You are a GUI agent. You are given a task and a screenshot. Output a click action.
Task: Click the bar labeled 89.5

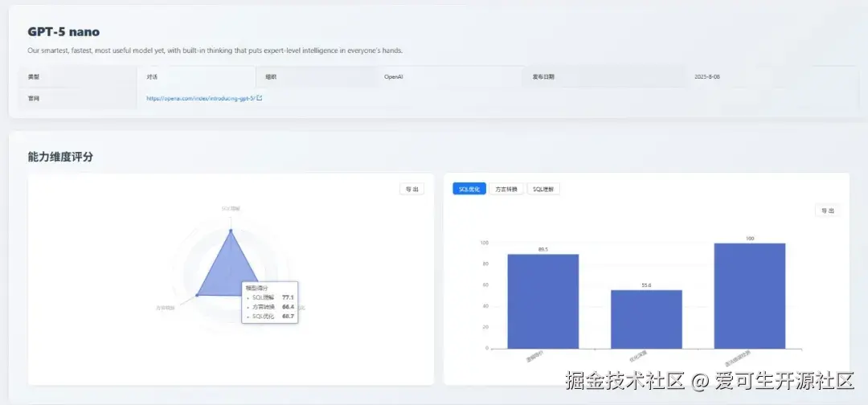543,301
